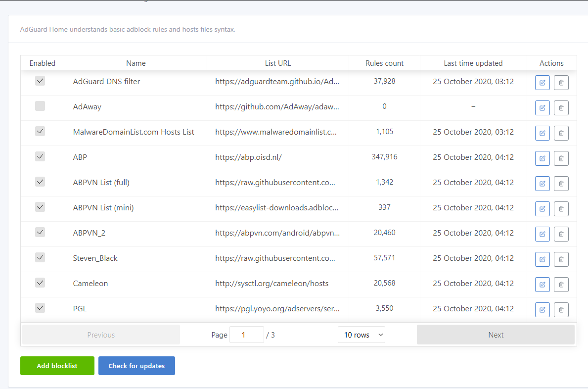Delete MalwareDomainList.com Hosts List entry
This screenshot has width=588, height=389.
click(x=561, y=133)
